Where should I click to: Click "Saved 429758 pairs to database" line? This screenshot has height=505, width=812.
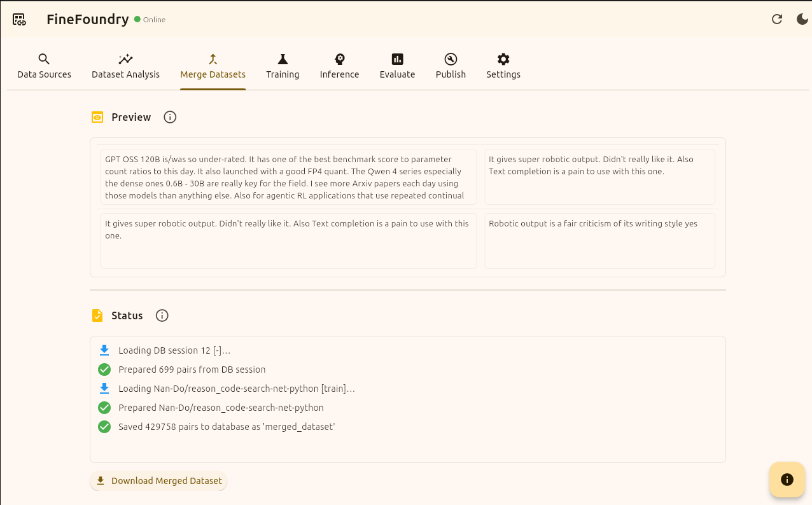point(227,427)
